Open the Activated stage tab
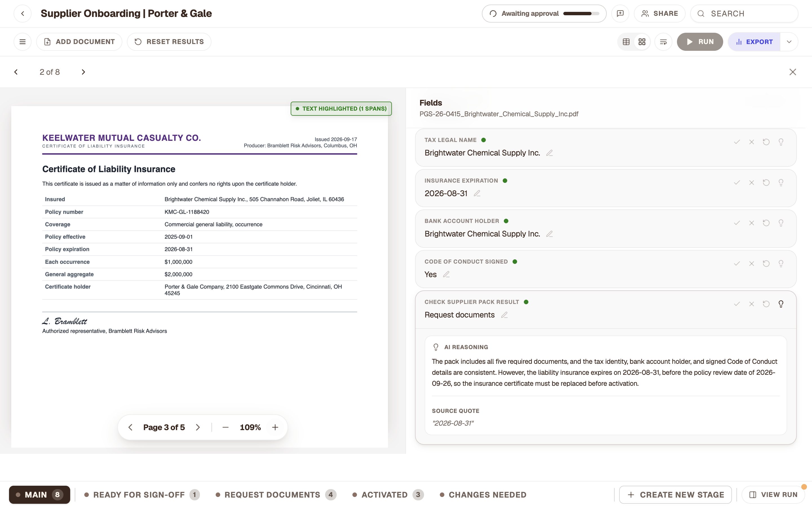 [388, 494]
